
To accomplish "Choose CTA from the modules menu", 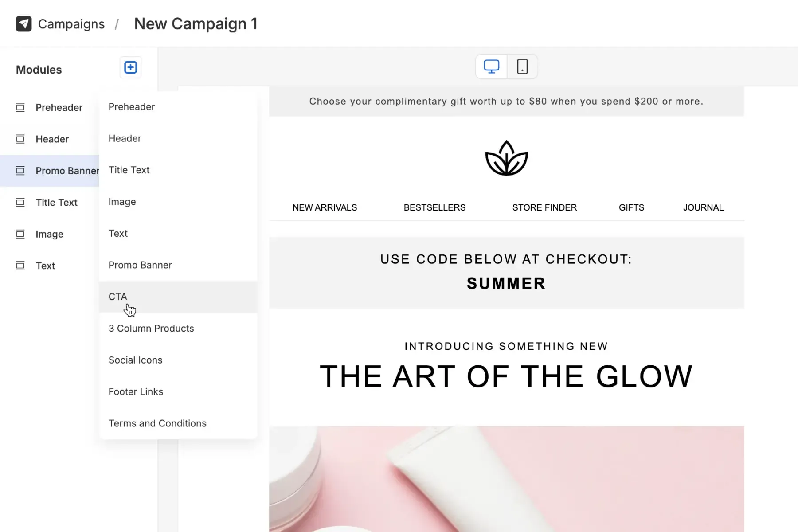I will [117, 297].
